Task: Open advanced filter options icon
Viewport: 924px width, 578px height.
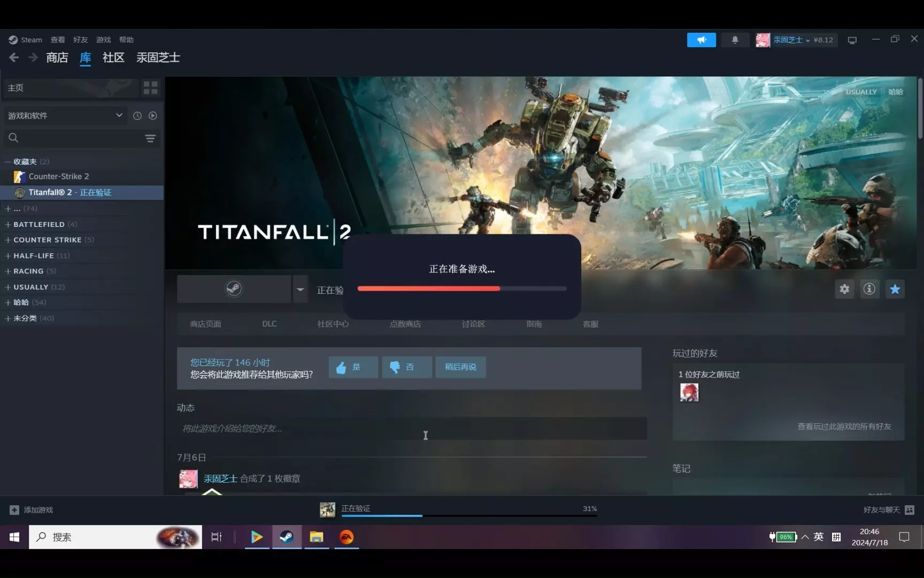Action: click(150, 138)
